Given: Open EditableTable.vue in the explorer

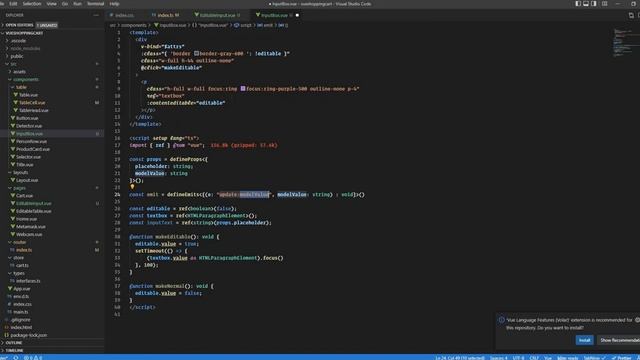Looking at the screenshot, I should tap(33, 211).
